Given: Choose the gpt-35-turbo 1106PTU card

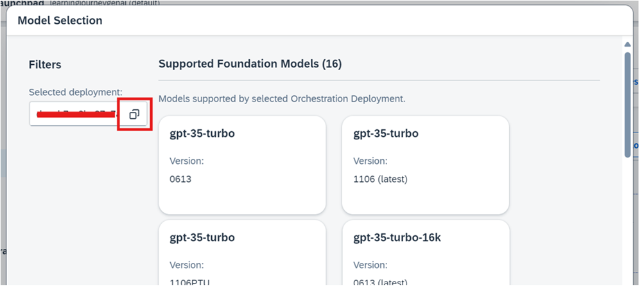Looking at the screenshot, I should point(242,253).
